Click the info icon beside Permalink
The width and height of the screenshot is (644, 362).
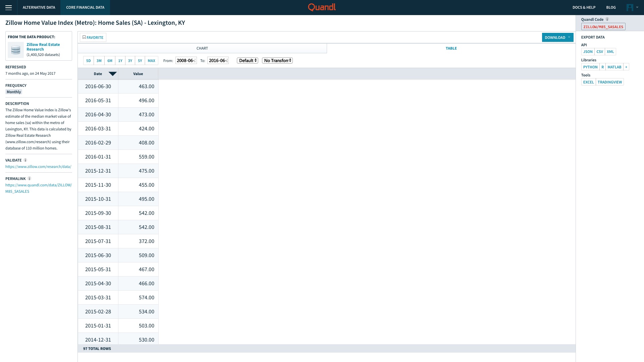[29, 179]
